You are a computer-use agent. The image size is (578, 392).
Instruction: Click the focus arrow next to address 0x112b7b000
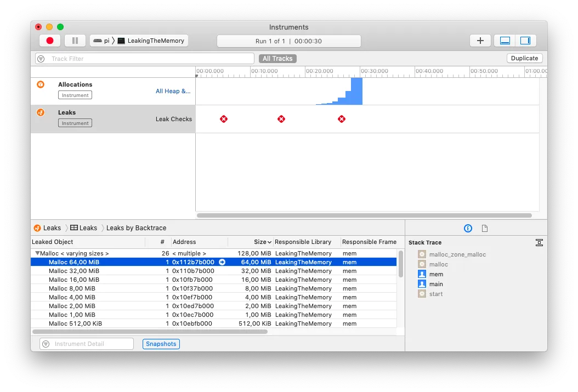222,262
